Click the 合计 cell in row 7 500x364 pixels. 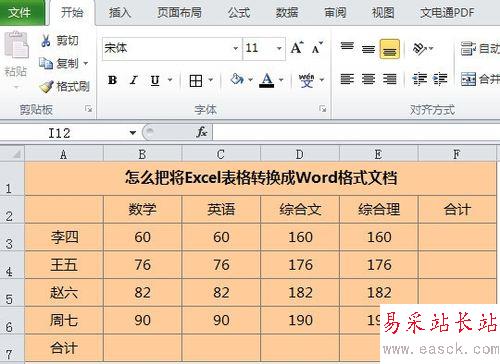[64, 348]
